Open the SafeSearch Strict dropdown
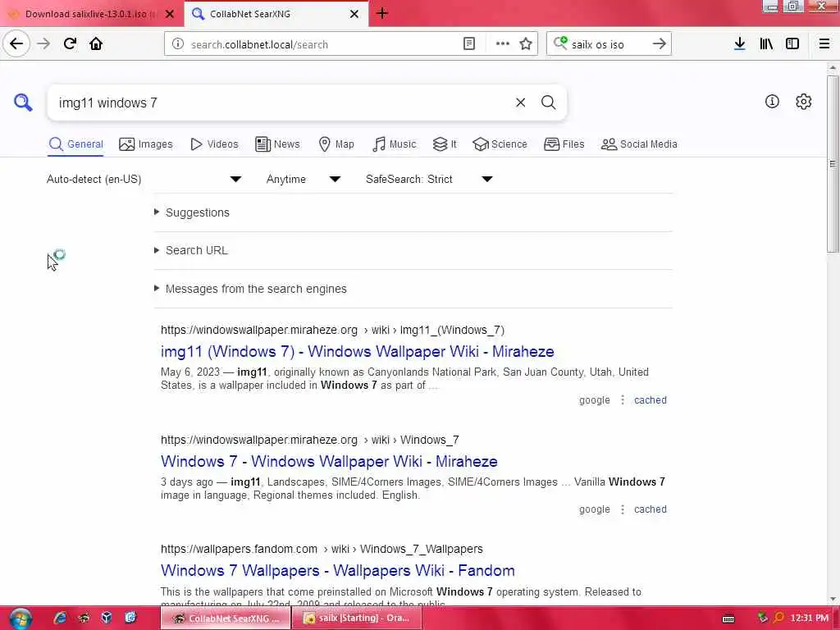 point(429,179)
